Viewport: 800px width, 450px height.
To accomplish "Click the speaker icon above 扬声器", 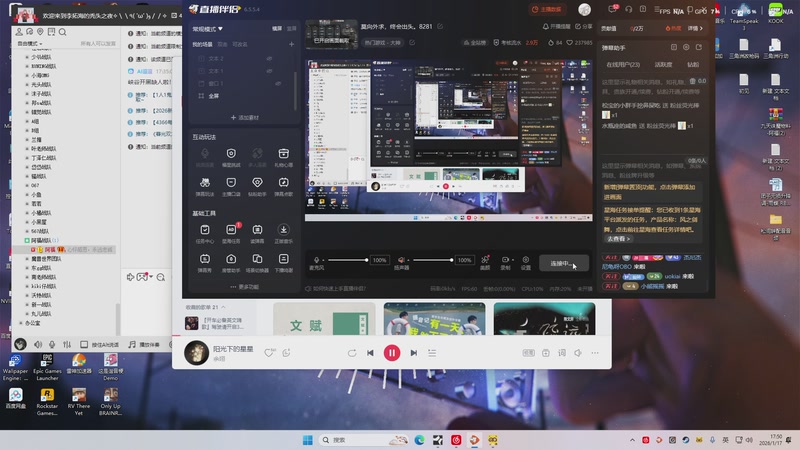I will pyautogui.click(x=401, y=260).
